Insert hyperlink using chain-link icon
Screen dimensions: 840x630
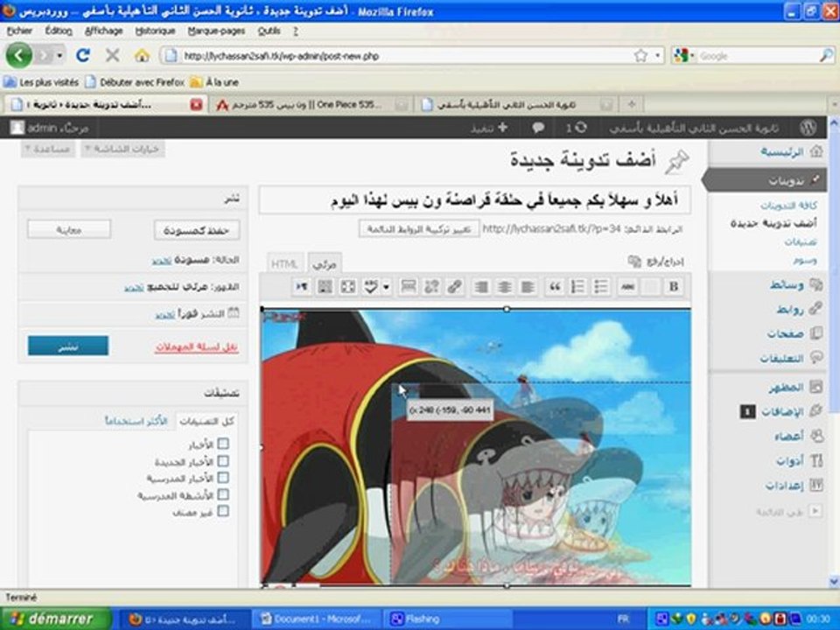tap(454, 287)
